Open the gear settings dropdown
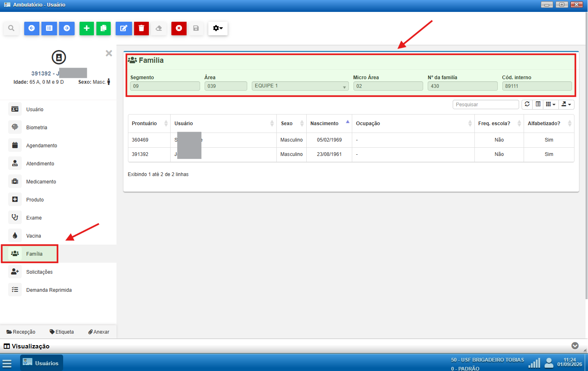This screenshot has height=371, width=588. [218, 28]
